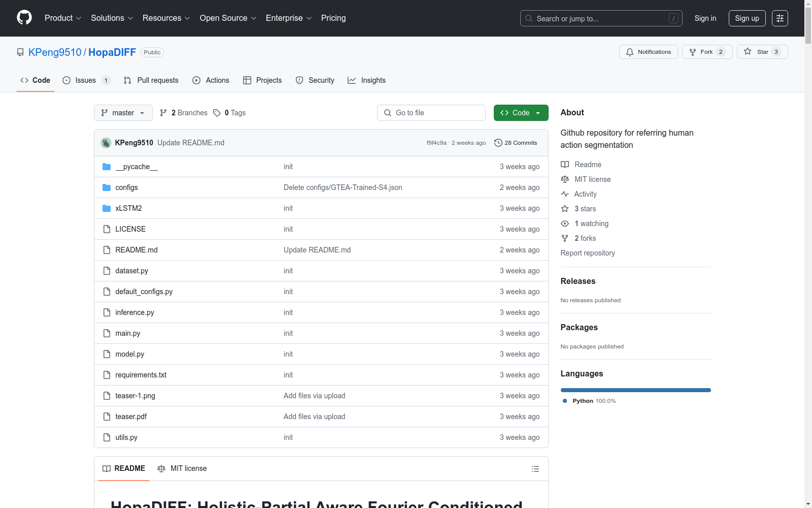
Task: Open the README outline list icon
Action: (535, 469)
